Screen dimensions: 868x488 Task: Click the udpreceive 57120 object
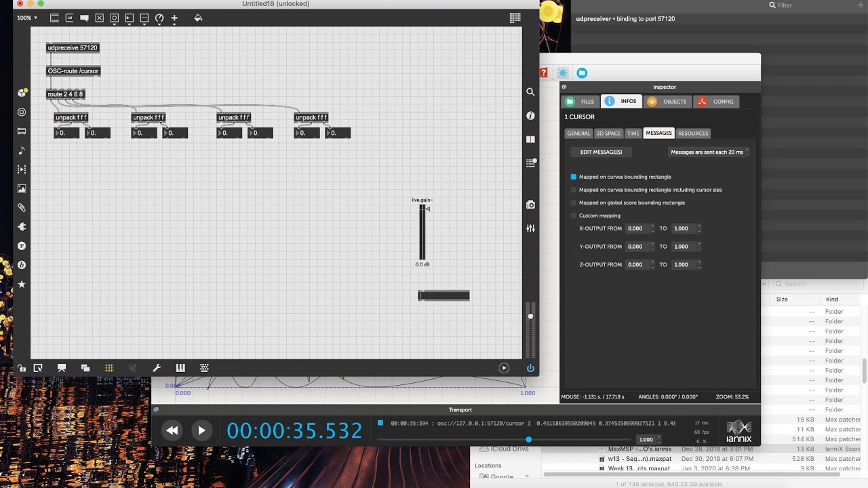[73, 48]
